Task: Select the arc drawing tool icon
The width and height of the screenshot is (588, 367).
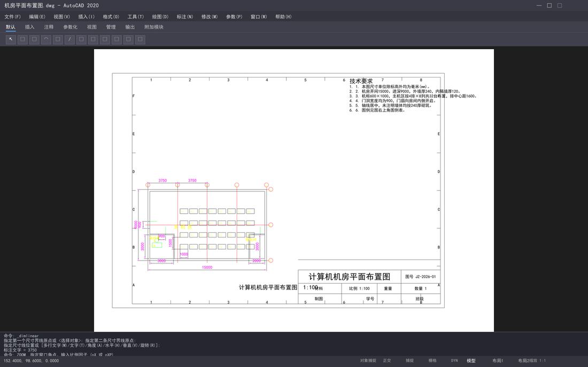Action: tap(46, 40)
